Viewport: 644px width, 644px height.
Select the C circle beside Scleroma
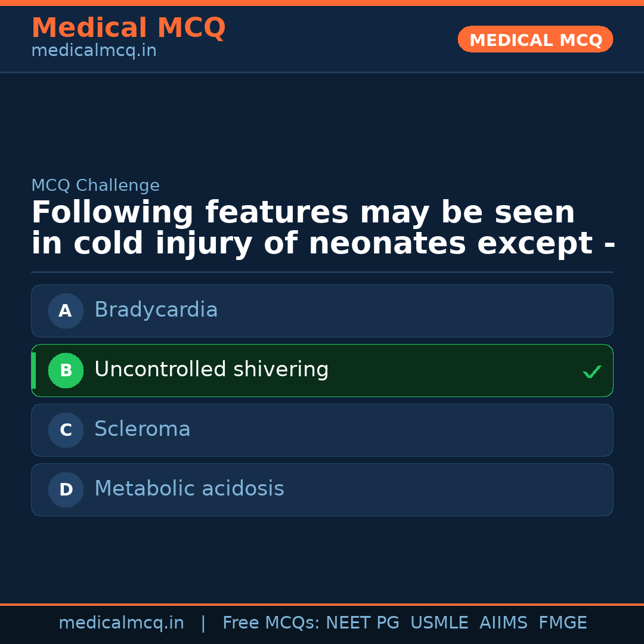pyautogui.click(x=66, y=430)
